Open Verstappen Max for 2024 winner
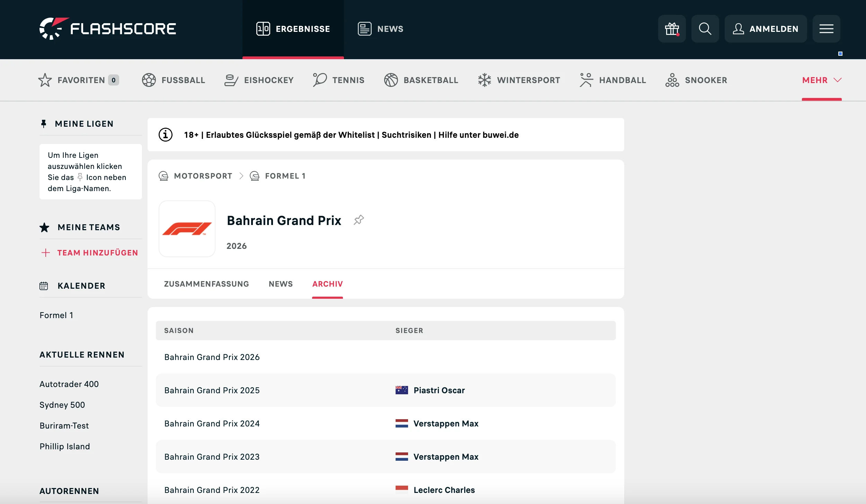The image size is (866, 504). tap(445, 423)
